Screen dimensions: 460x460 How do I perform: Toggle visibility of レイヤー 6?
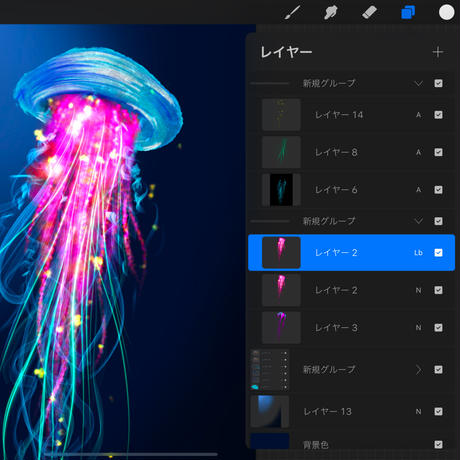tap(438, 190)
